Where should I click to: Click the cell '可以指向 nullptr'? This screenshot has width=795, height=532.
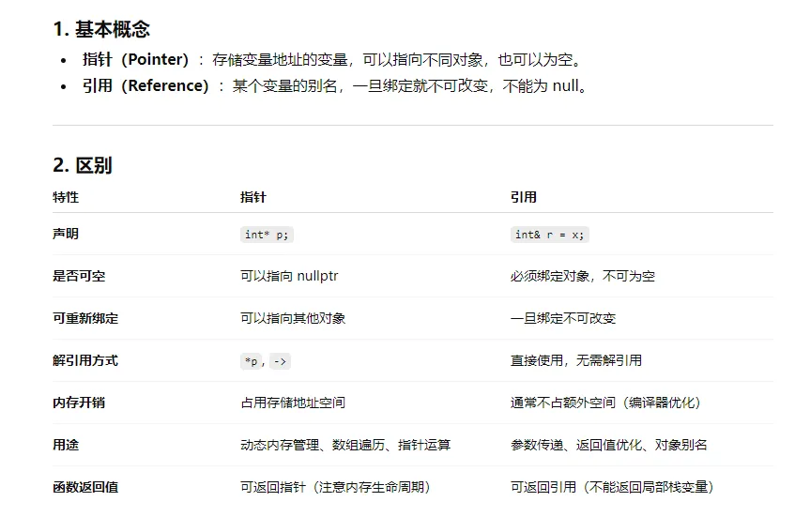[289, 276]
